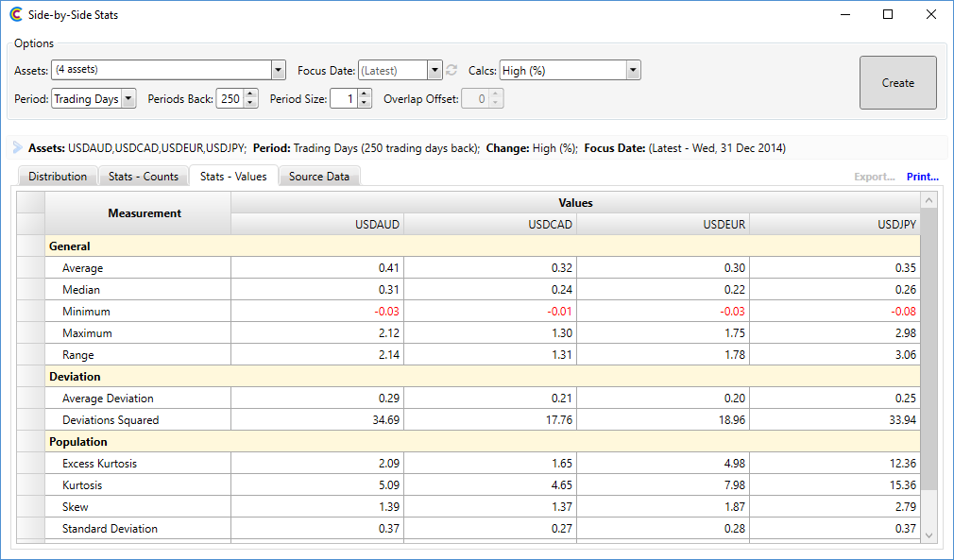Viewport: 954px width, 560px height.
Task: Expand the Calcs High (%) dropdown
Action: 633,71
